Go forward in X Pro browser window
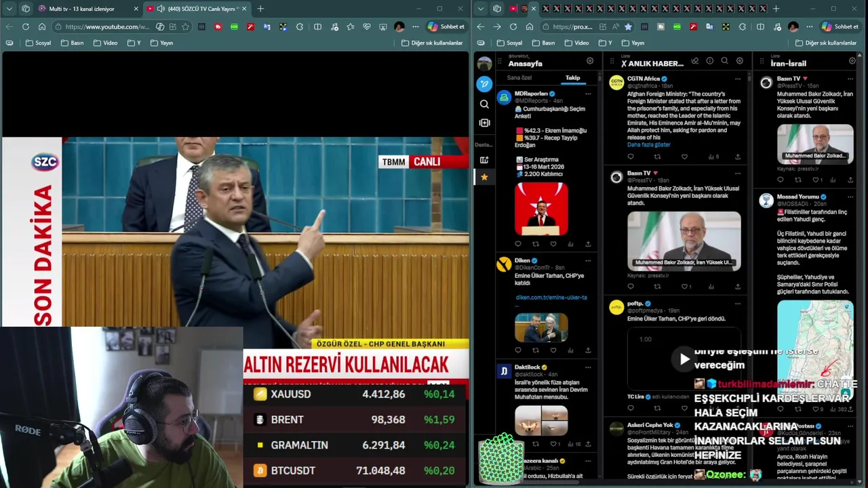Screen dimensions: 868x488 (x=496, y=26)
